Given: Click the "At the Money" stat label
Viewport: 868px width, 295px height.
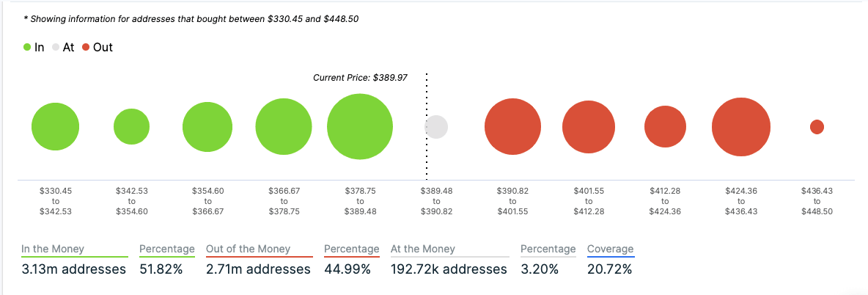Looking at the screenshot, I should point(423,249).
